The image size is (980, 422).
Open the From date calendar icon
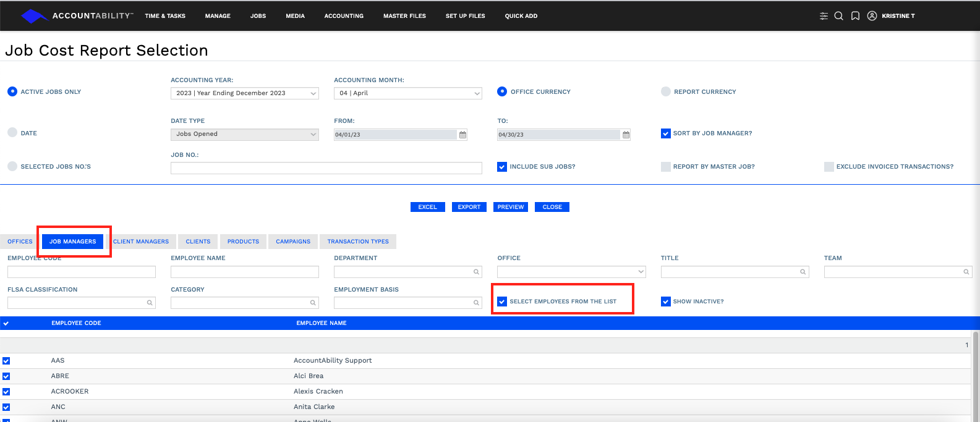[x=462, y=135]
